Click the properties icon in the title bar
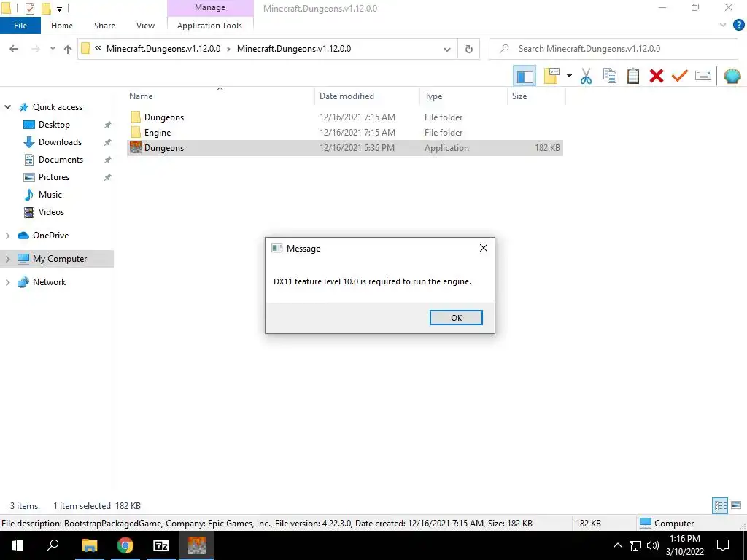This screenshot has width=747, height=560. (x=29, y=8)
